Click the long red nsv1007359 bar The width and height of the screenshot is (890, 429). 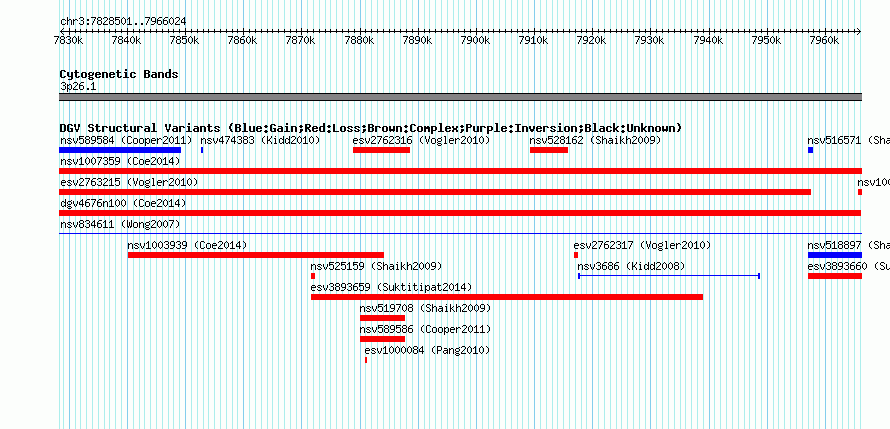(x=460, y=171)
